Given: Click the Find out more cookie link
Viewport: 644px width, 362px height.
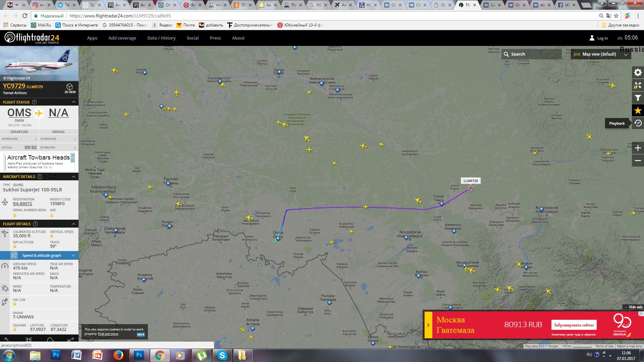Looking at the screenshot, I should click(x=108, y=334).
